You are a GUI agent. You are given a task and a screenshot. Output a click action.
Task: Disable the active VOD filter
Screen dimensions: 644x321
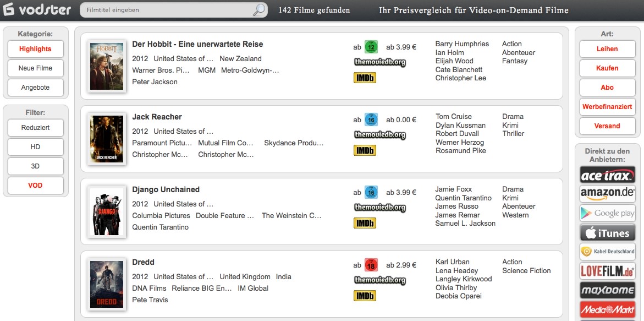[x=35, y=186]
